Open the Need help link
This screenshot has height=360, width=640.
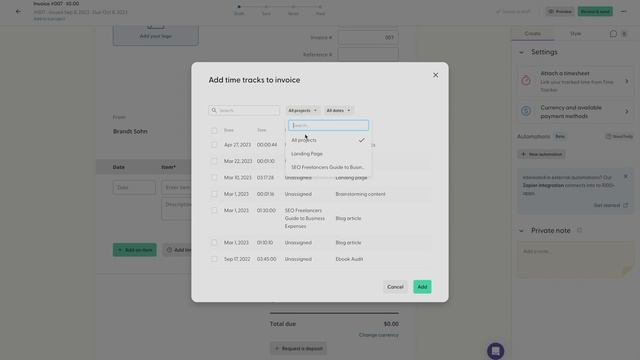[619, 136]
